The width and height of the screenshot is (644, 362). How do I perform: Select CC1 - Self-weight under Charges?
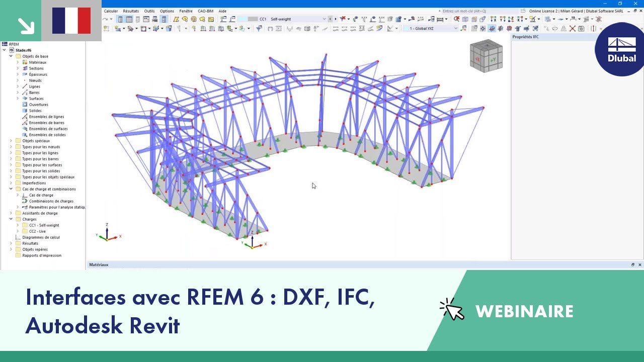click(x=44, y=225)
